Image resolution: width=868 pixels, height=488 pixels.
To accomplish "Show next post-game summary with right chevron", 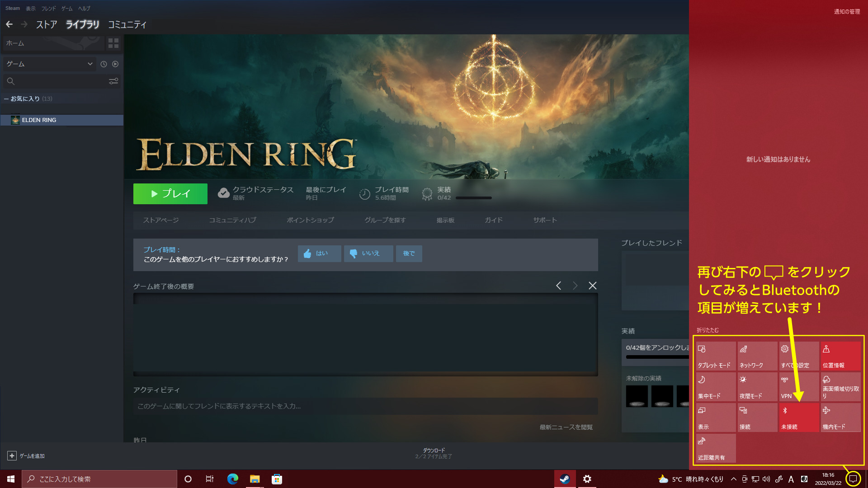I will (575, 286).
